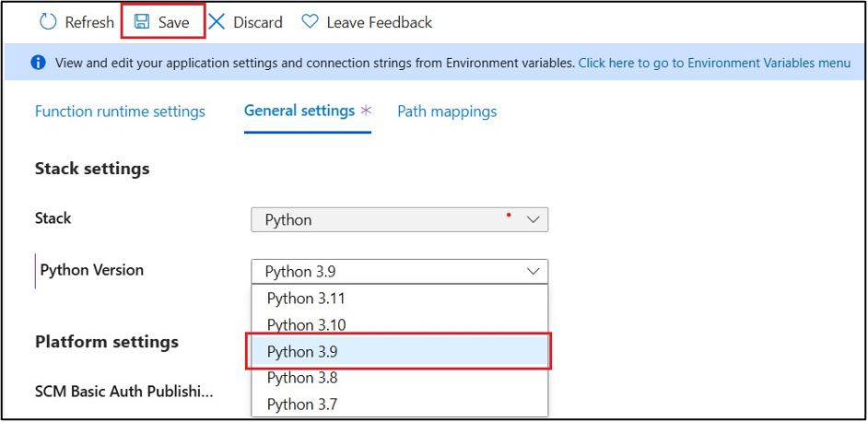Expand the Stack dropdown chevron
Viewport: 868px width, 422px height.
tap(533, 220)
